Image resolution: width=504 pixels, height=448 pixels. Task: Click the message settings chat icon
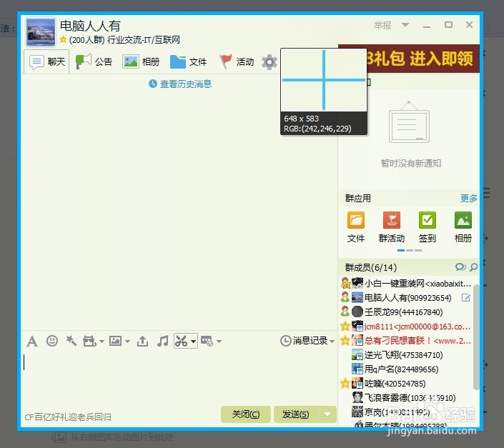[207, 341]
